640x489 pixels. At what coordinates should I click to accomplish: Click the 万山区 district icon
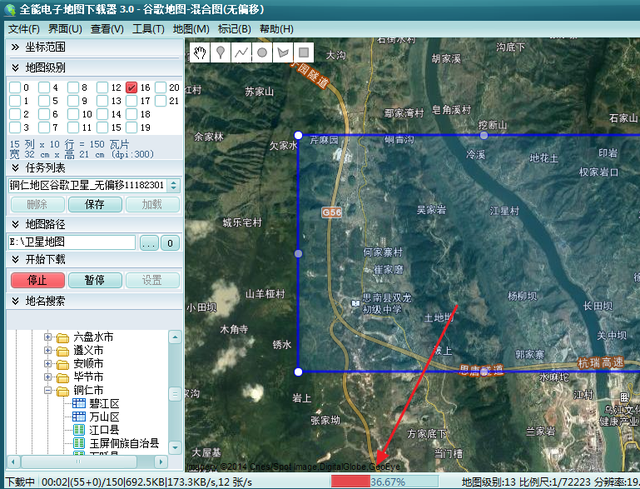coord(79,417)
